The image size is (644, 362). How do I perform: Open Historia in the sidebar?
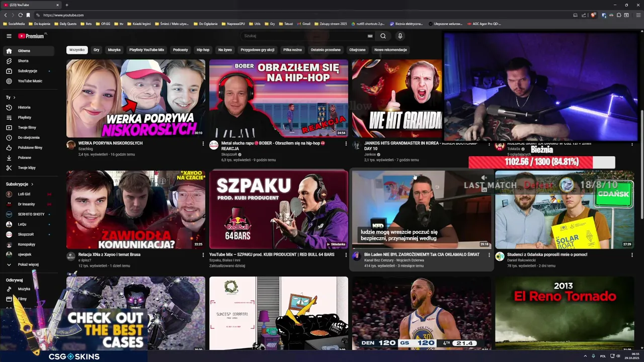pyautogui.click(x=29, y=107)
